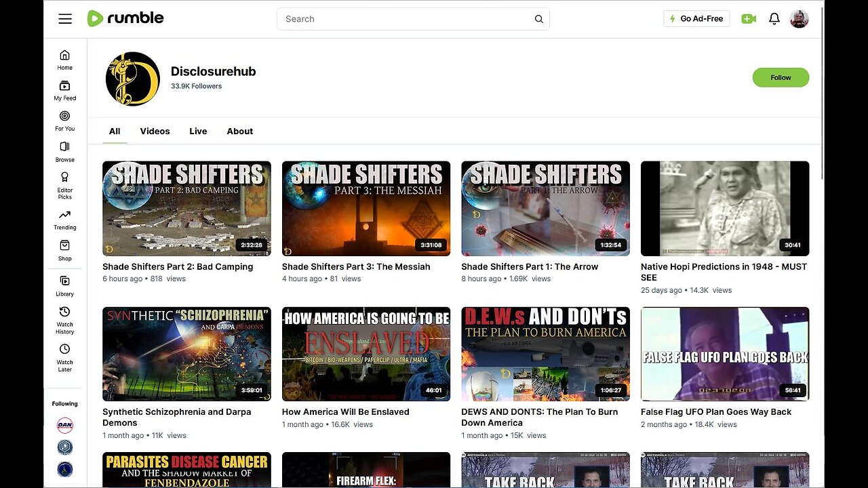The width and height of the screenshot is (868, 488).
Task: Open the hamburger main menu
Action: click(x=65, y=19)
